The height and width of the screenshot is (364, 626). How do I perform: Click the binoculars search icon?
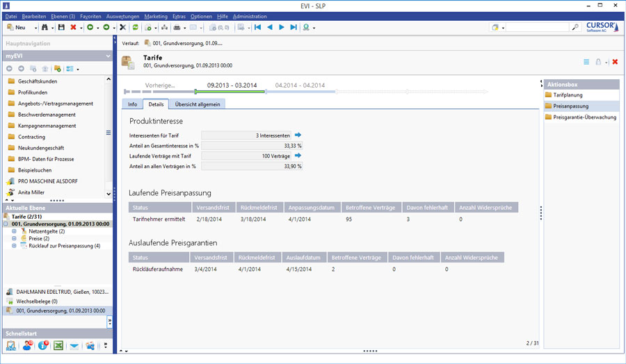45,27
